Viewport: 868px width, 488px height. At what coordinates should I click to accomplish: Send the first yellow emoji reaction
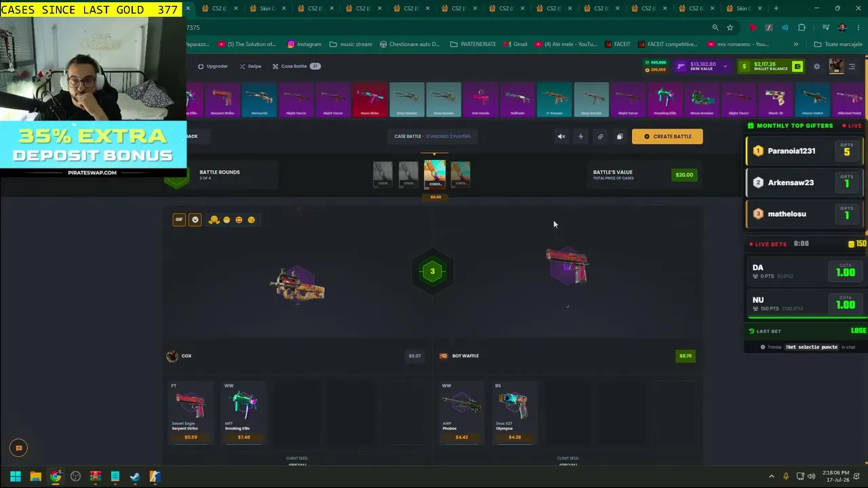coord(214,220)
